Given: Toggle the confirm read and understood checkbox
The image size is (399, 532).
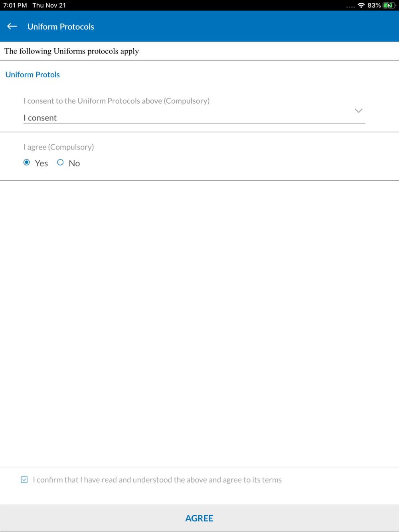Looking at the screenshot, I should 24,480.
